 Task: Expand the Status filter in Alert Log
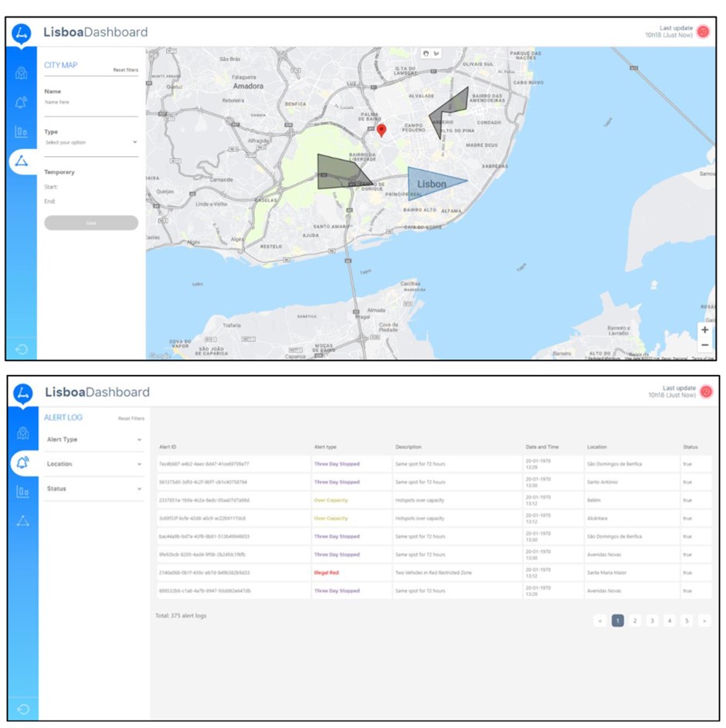[93, 489]
